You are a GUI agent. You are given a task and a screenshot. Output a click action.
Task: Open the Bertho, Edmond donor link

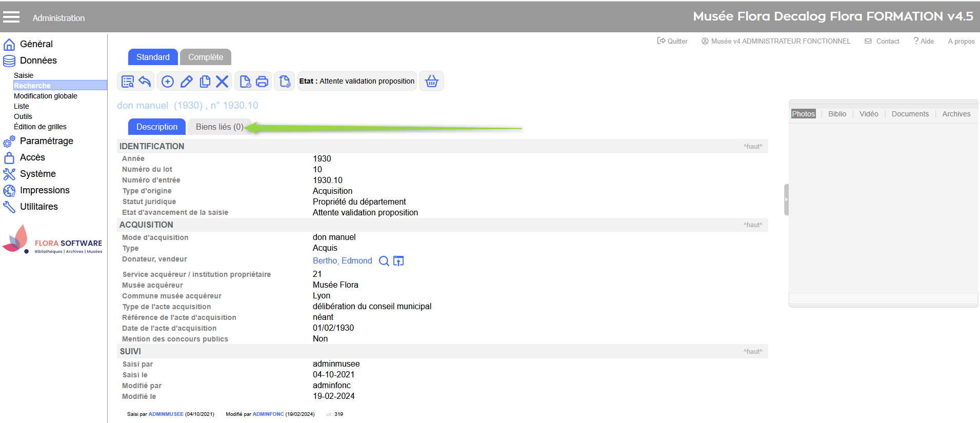pyautogui.click(x=342, y=261)
